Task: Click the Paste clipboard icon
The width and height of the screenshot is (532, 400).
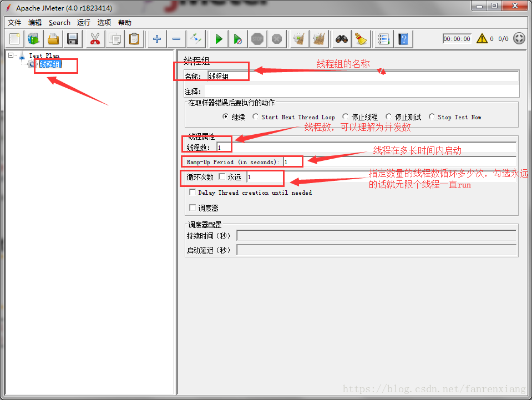Action: tap(134, 39)
